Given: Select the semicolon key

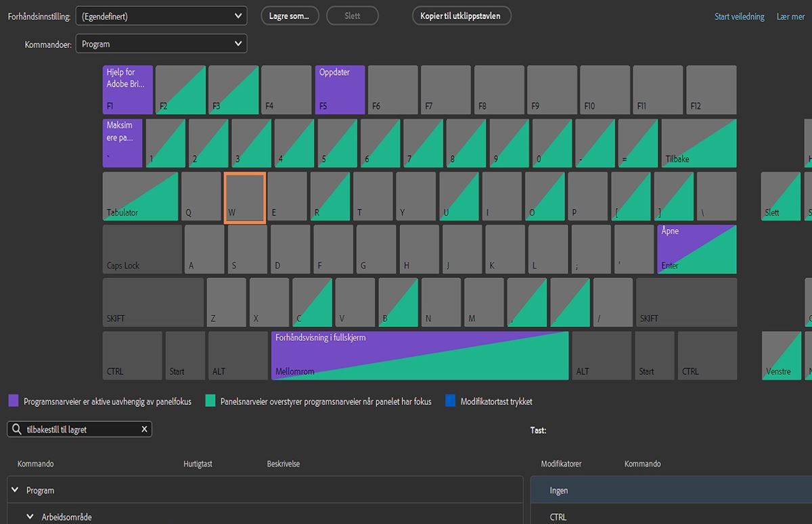Looking at the screenshot, I should 591,249.
